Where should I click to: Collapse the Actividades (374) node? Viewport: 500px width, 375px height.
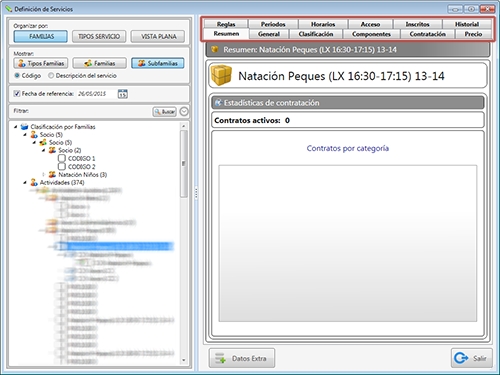click(x=25, y=183)
